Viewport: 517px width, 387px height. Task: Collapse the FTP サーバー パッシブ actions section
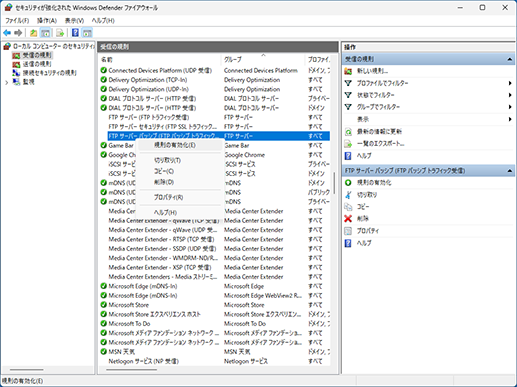point(510,171)
